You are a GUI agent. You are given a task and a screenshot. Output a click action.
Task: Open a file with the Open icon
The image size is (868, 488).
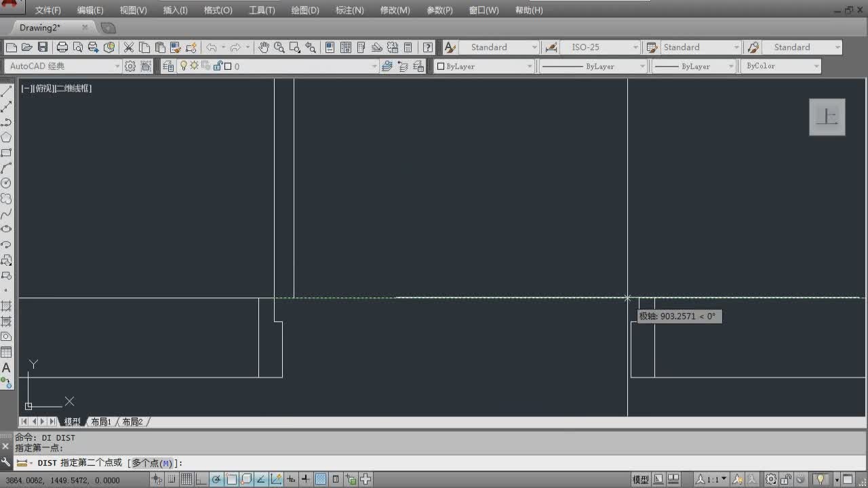tap(27, 47)
